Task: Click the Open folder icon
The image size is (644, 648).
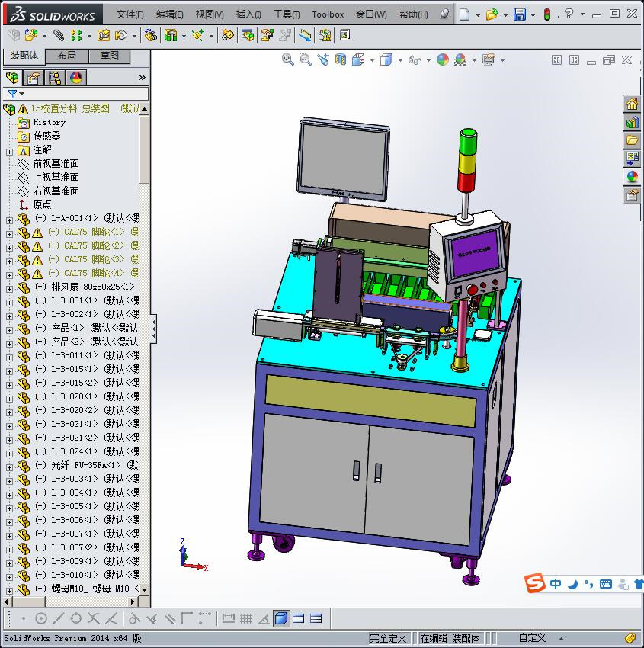Action: pos(492,15)
